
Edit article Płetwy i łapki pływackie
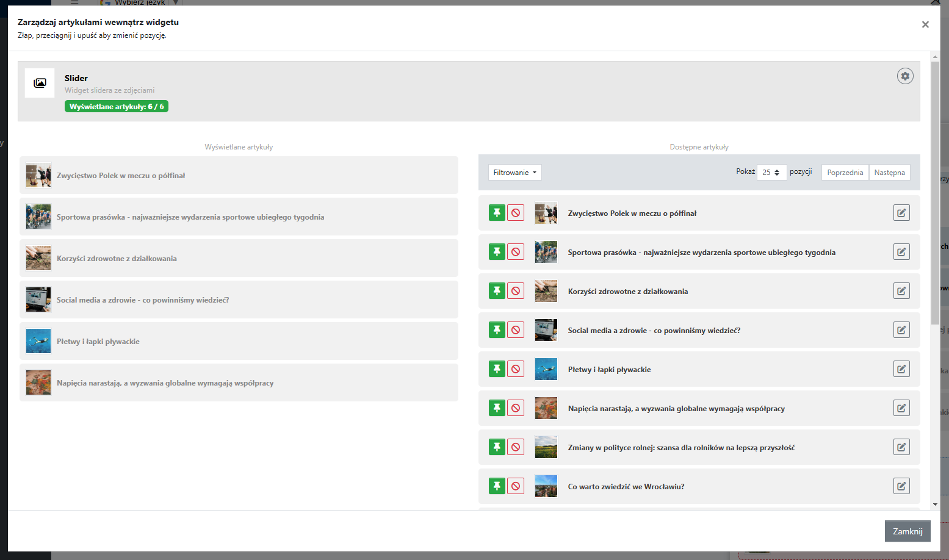[901, 369]
